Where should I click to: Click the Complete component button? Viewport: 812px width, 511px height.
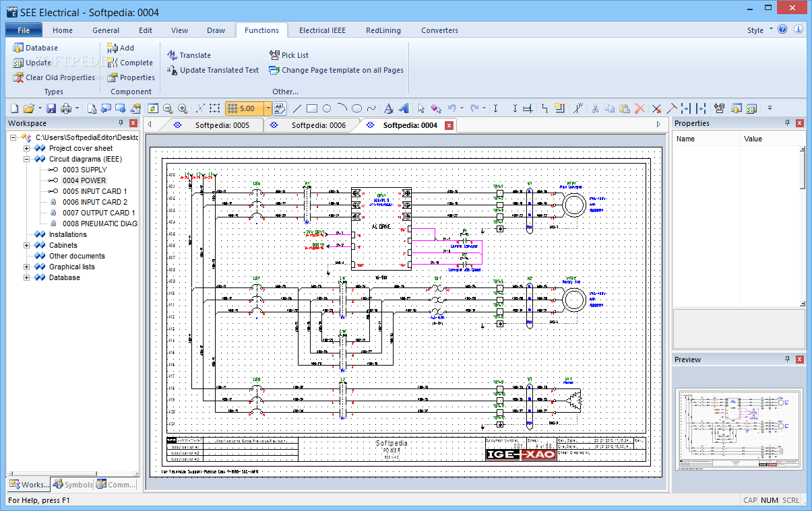click(130, 63)
